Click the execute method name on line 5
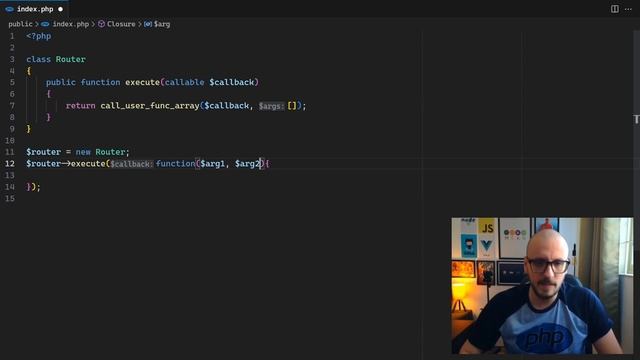The width and height of the screenshot is (640, 360). [142, 82]
